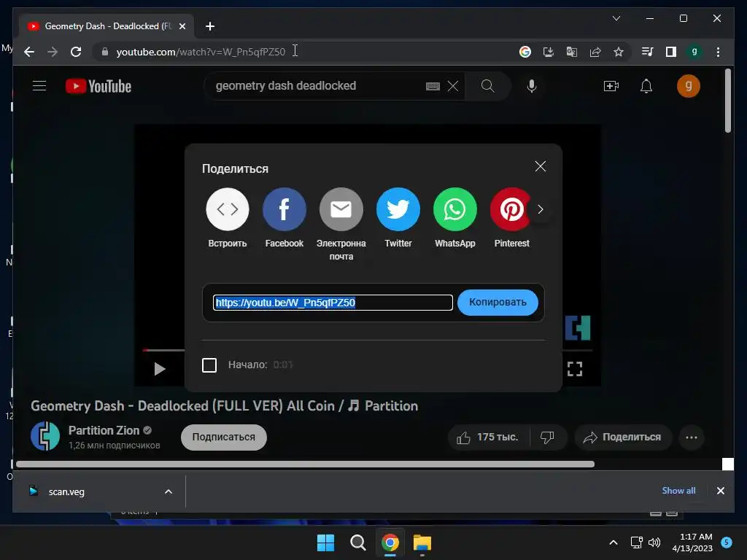Start voice search with microphone
The image size is (747, 560).
pos(532,86)
